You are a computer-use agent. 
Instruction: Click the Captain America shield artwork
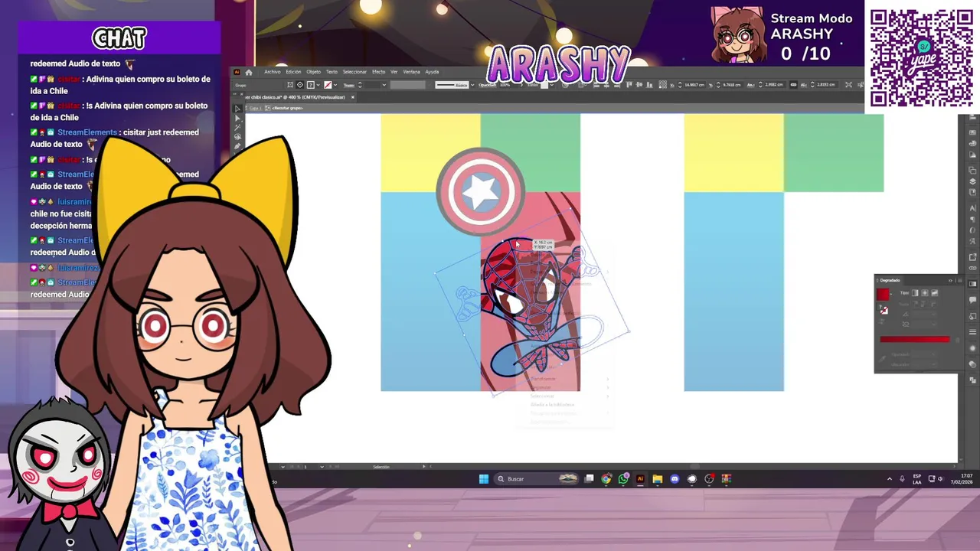point(480,191)
